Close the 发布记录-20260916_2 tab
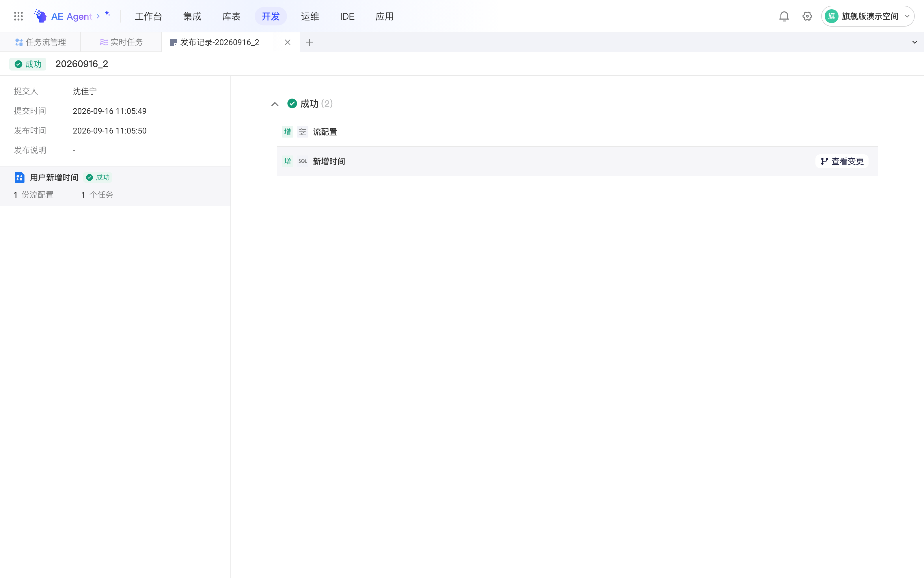The image size is (924, 578). (288, 42)
